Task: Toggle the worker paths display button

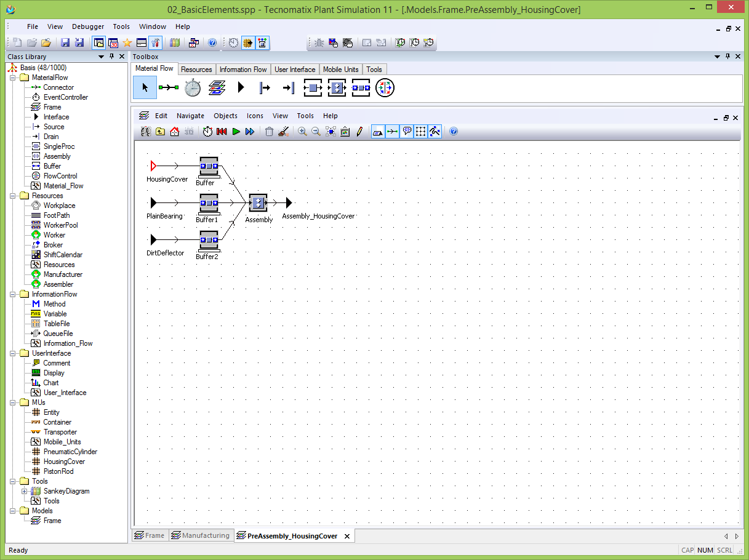Action: tap(435, 132)
